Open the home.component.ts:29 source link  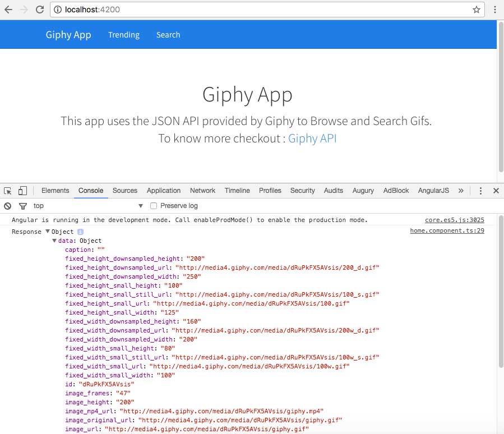tap(447, 231)
